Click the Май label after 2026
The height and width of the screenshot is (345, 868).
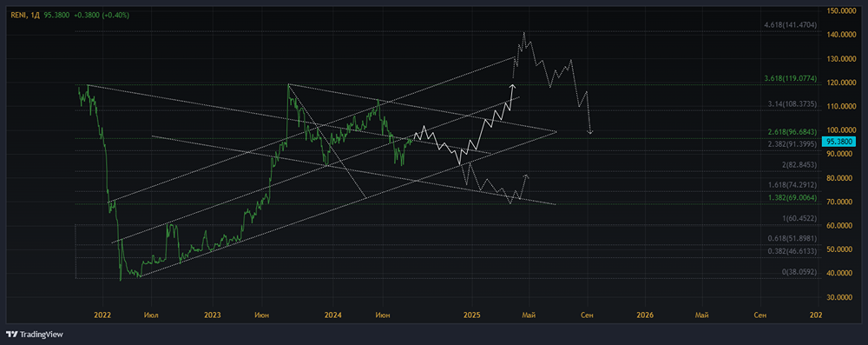coord(702,315)
